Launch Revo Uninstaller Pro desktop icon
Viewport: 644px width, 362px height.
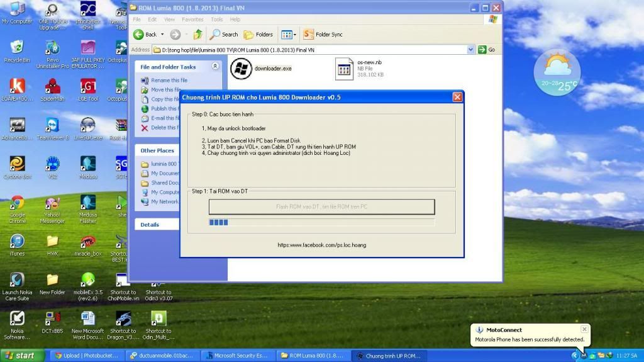[x=53, y=54]
